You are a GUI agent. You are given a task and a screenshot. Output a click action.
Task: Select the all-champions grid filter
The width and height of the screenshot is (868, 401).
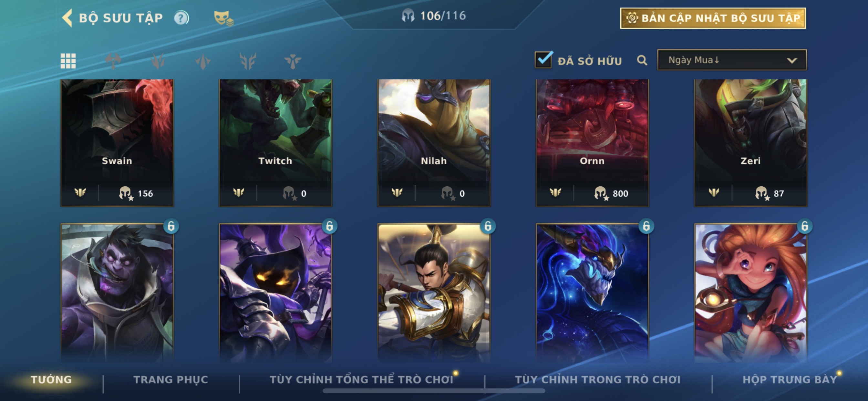click(68, 61)
